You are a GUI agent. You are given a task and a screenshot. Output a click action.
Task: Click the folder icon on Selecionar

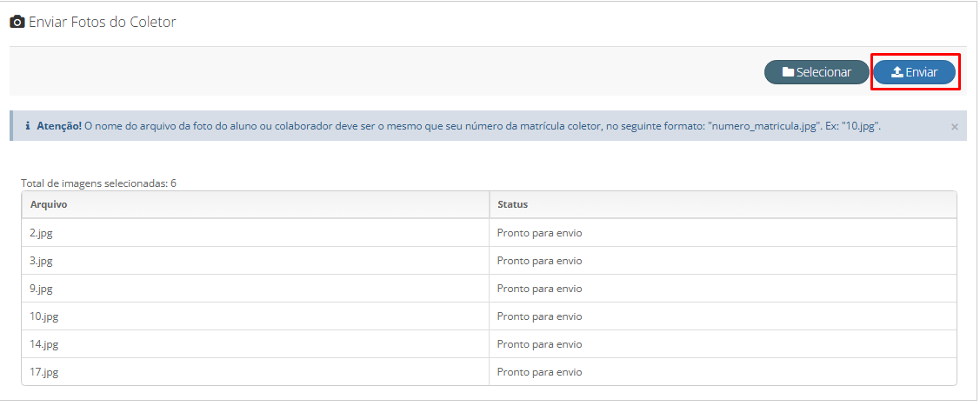788,72
